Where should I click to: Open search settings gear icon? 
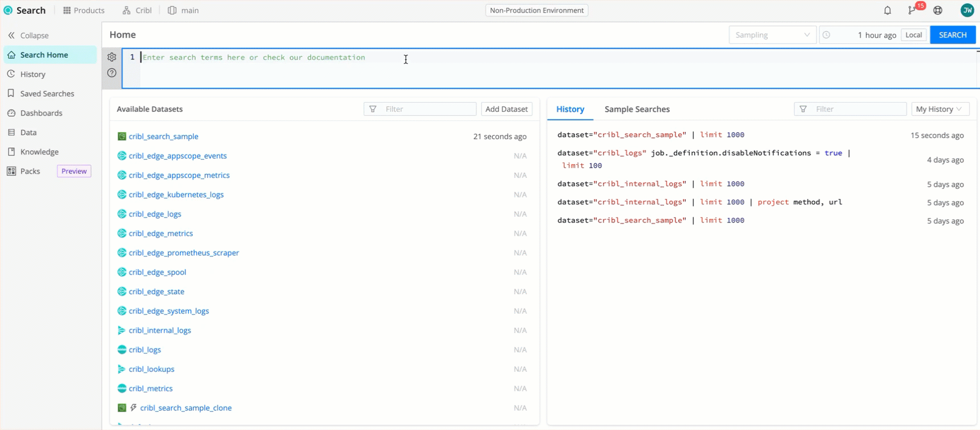point(112,57)
